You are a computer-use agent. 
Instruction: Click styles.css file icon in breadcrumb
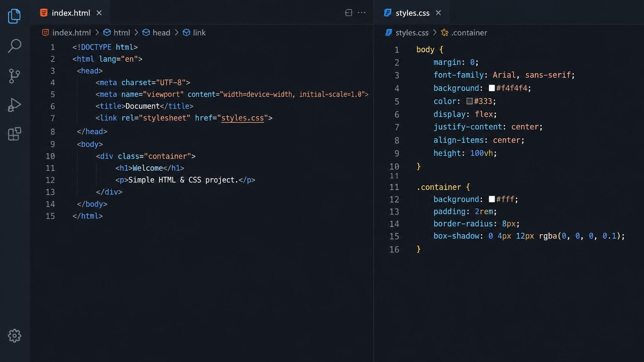(389, 33)
